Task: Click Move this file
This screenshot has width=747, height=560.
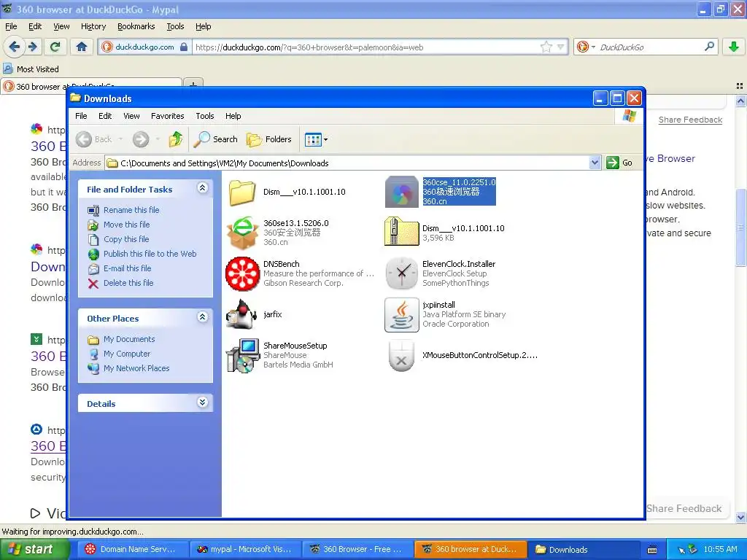Action: 126,225
